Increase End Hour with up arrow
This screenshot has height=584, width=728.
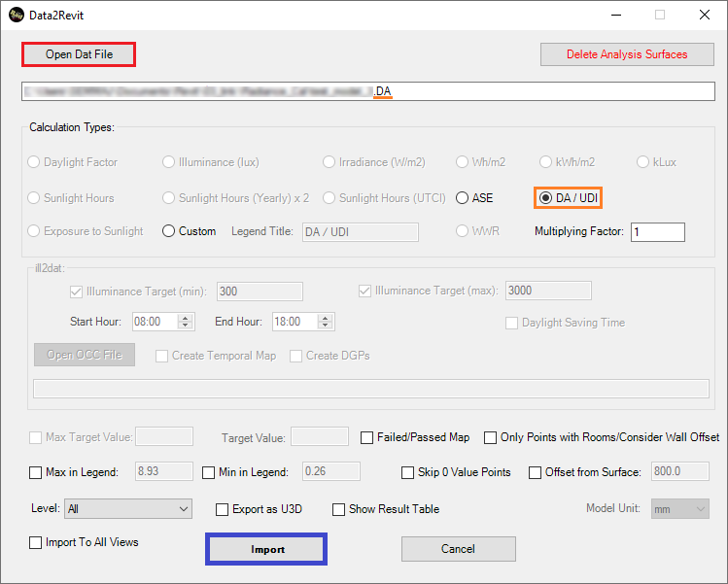(326, 318)
